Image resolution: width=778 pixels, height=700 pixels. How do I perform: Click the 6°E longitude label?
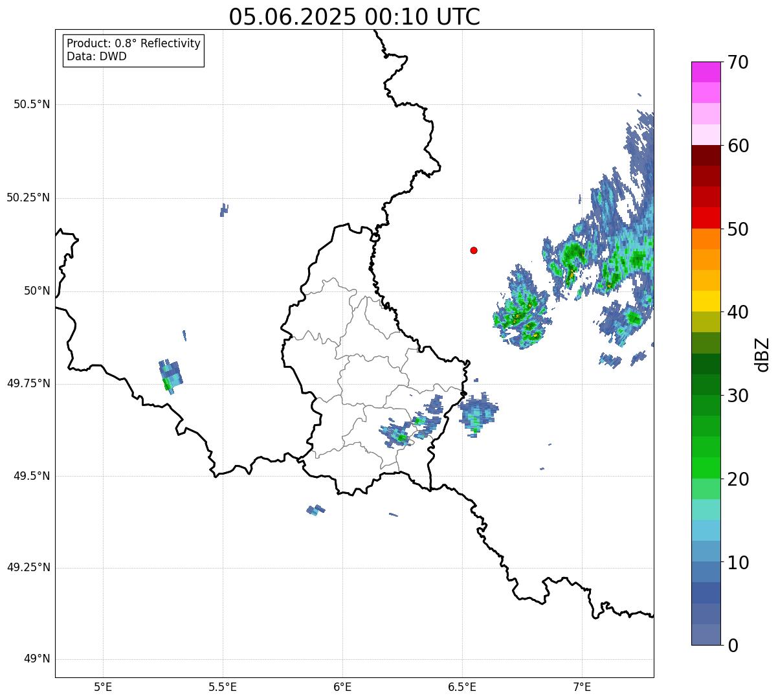point(342,687)
